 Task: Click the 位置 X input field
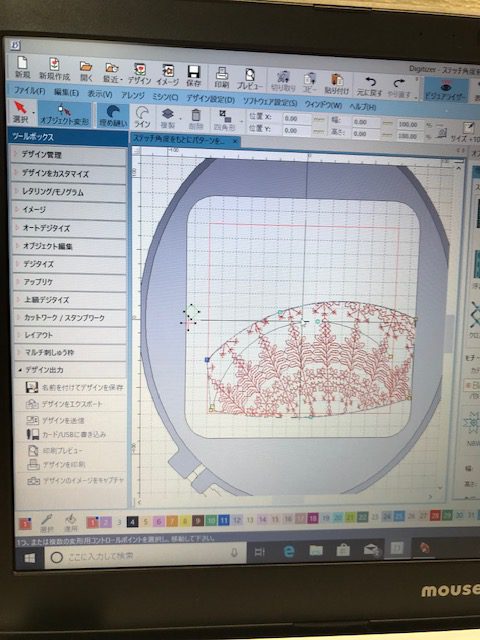click(297, 118)
